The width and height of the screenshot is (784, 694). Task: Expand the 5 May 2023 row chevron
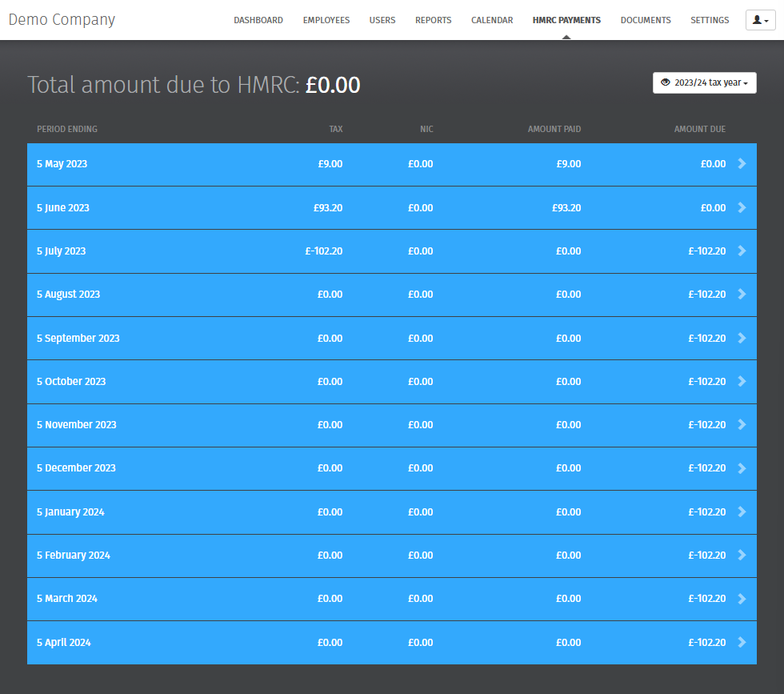point(742,163)
